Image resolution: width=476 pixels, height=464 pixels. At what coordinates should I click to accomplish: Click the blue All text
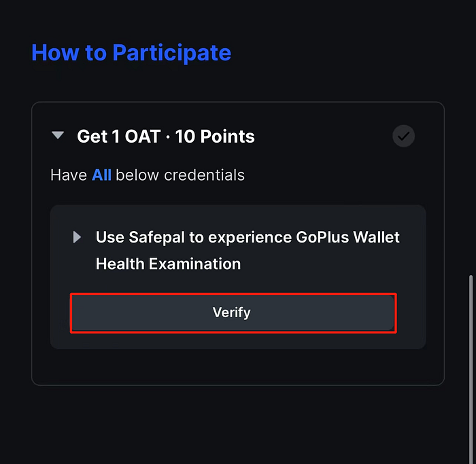tap(101, 175)
